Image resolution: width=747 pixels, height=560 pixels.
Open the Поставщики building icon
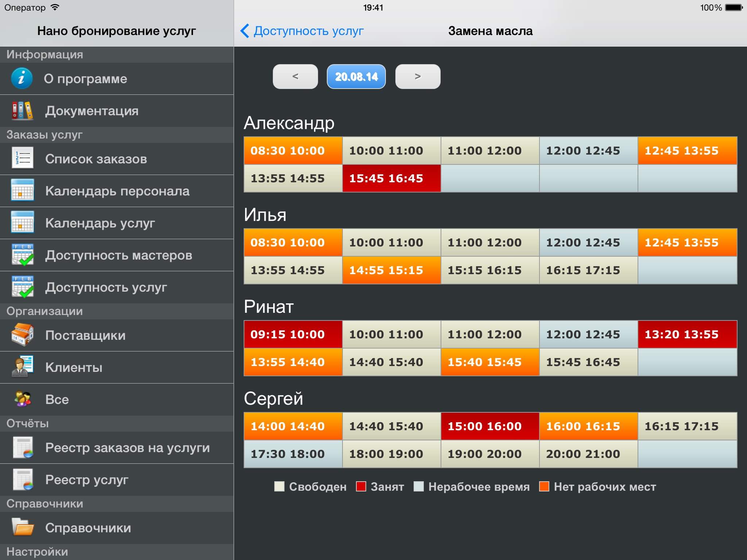pos(23,335)
